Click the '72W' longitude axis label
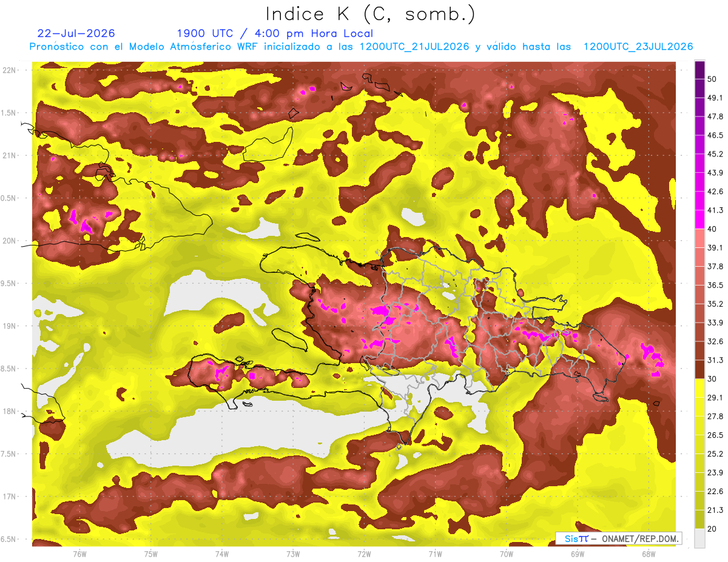Image resolution: width=728 pixels, height=562 pixels. [x=364, y=554]
